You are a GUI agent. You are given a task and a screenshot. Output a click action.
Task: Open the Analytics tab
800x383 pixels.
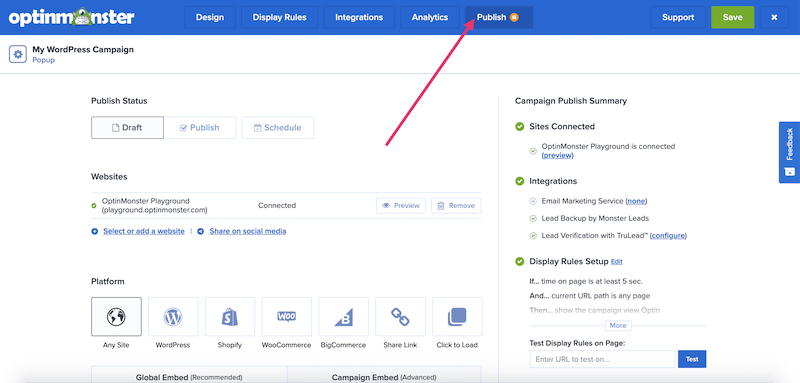tap(430, 17)
